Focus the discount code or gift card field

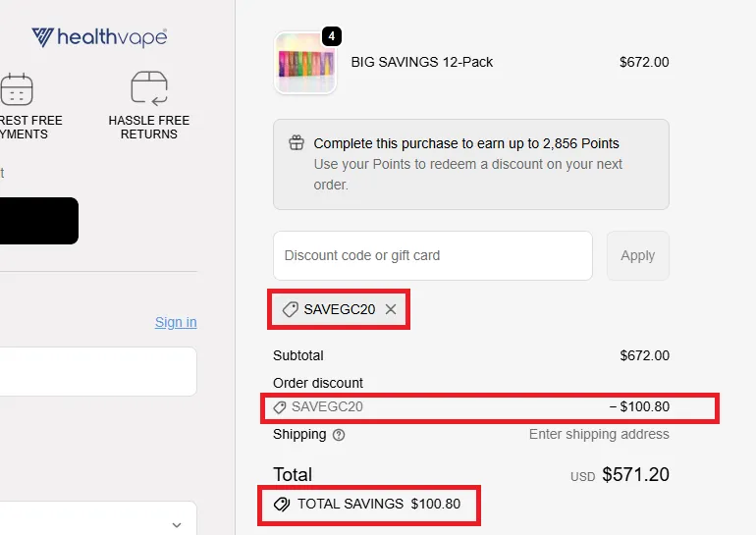pos(432,255)
